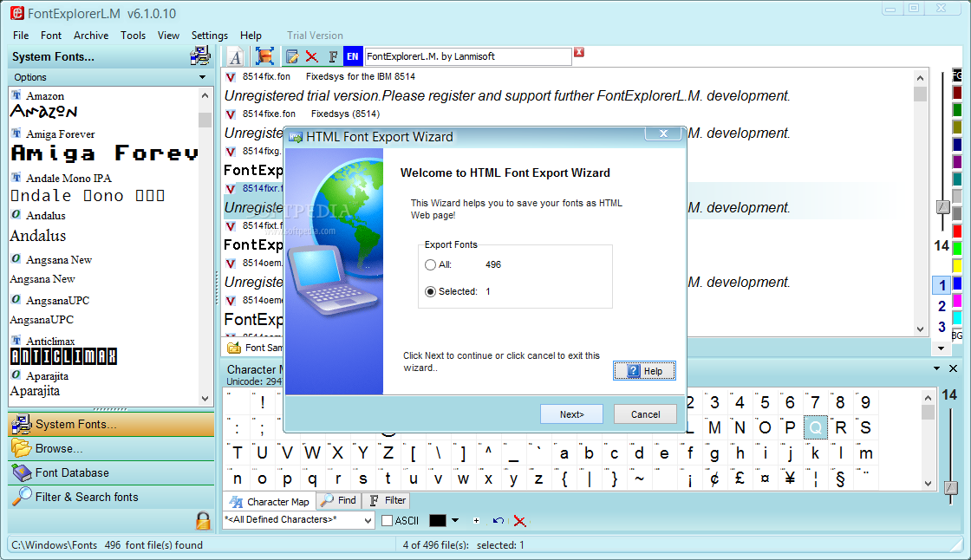The image size is (971, 560).
Task: Click the V icon next to 8514fix.fon
Action: 231,77
